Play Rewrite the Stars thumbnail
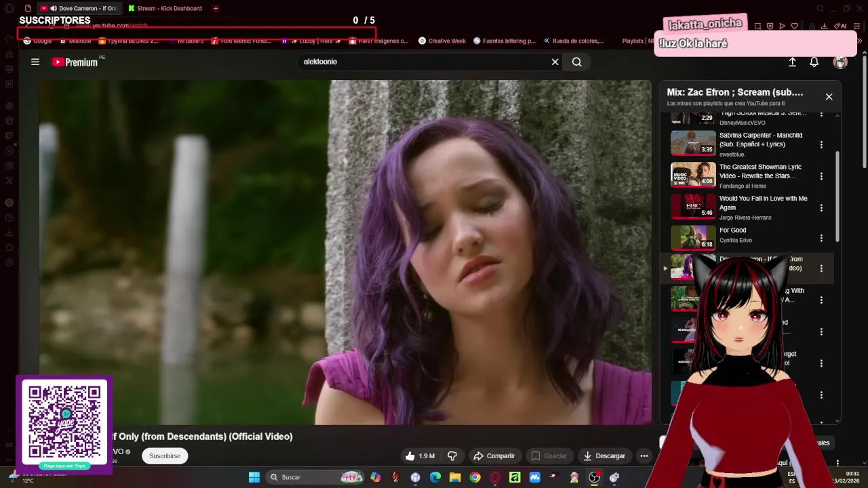This screenshot has width=868, height=488. click(693, 175)
